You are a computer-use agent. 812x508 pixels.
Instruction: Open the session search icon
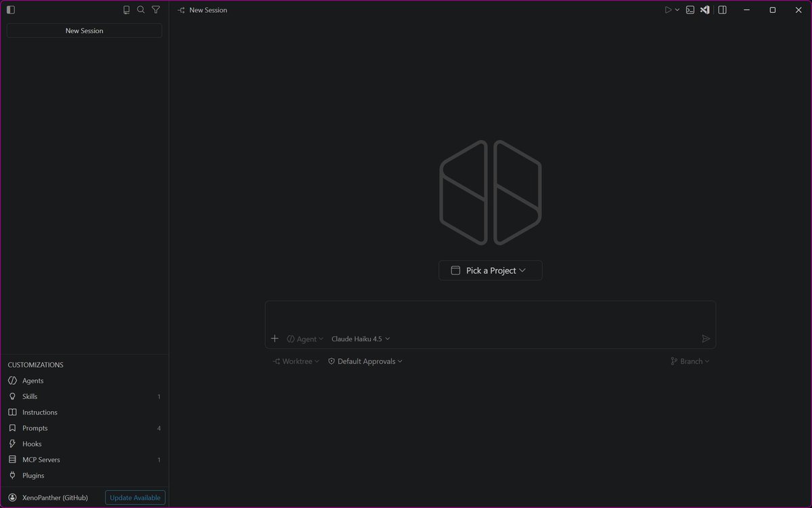click(141, 10)
